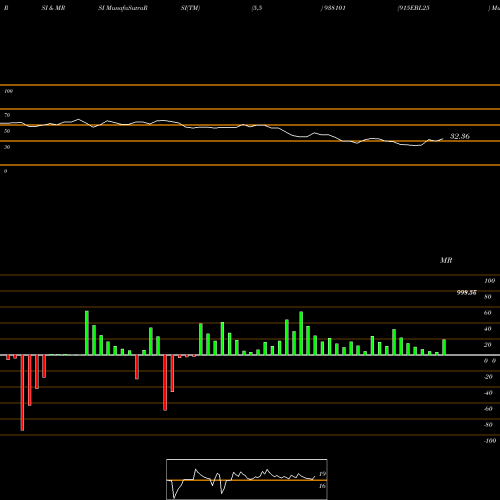Click the MR axis label 60
This screenshot has height=500, width=500.
(488, 313)
